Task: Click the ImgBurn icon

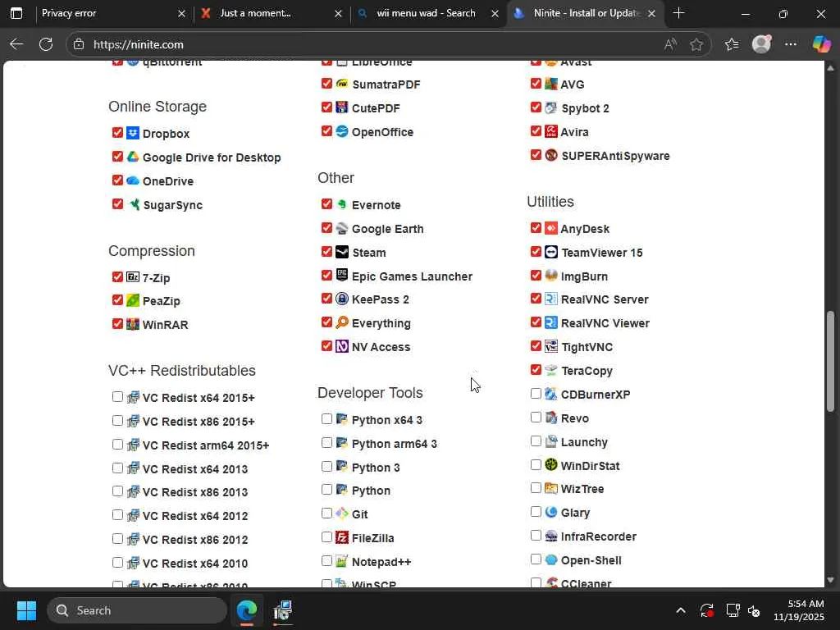Action: coord(550,276)
